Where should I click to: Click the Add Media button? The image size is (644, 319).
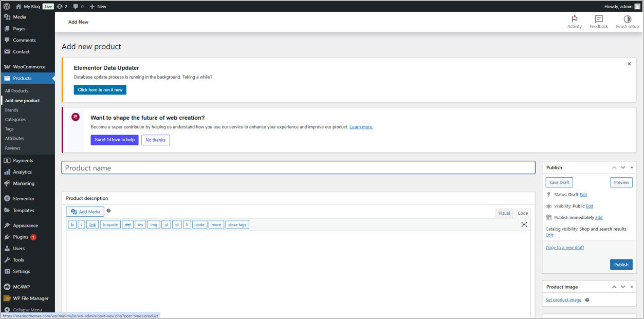pyautogui.click(x=85, y=212)
